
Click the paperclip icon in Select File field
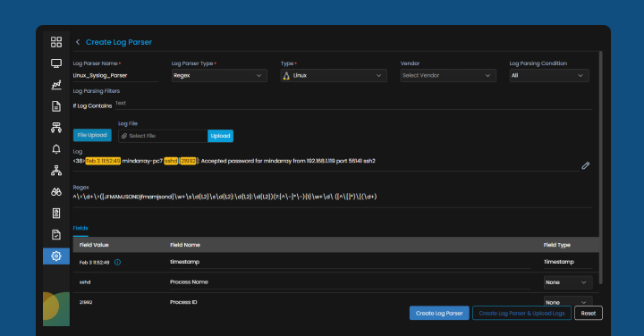pos(124,136)
